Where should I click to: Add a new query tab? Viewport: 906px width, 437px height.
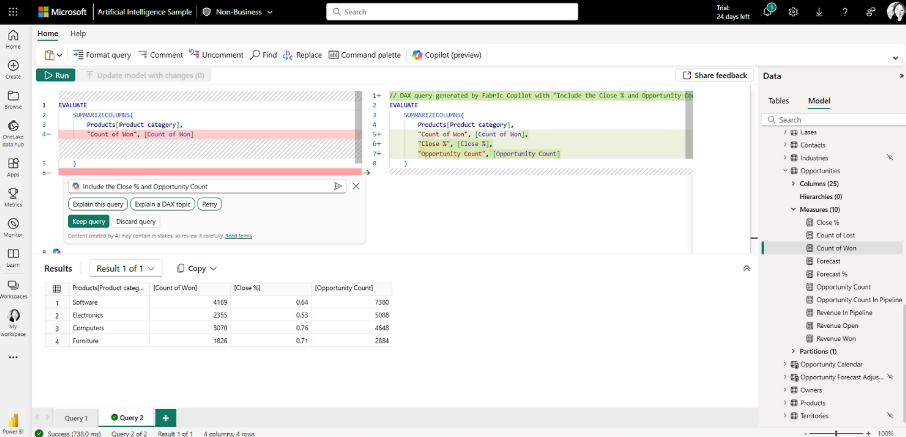click(x=166, y=418)
